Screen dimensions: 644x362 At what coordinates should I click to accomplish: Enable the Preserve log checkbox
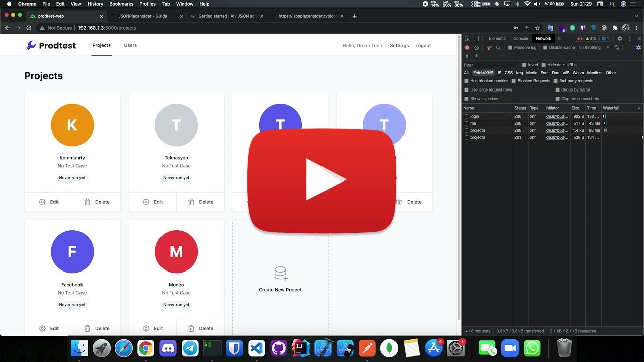(x=510, y=48)
